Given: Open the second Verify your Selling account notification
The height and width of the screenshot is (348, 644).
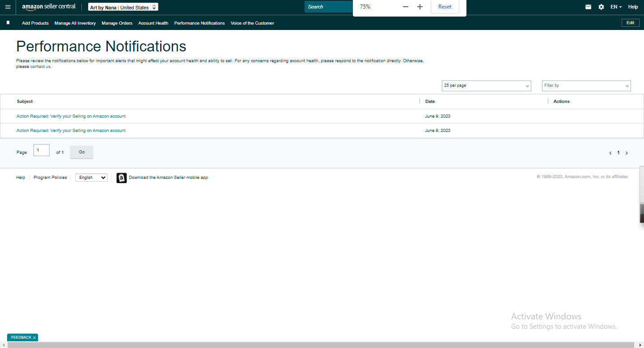Looking at the screenshot, I should 71,131.
